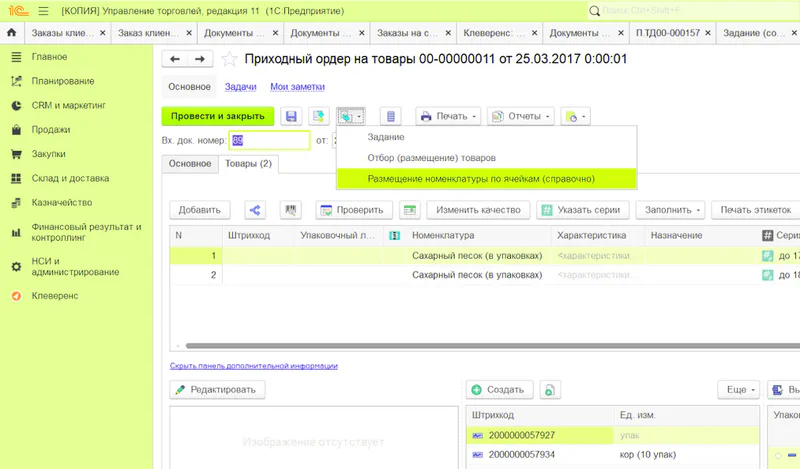
Task: Click the save document diskette icon
Action: (x=291, y=116)
